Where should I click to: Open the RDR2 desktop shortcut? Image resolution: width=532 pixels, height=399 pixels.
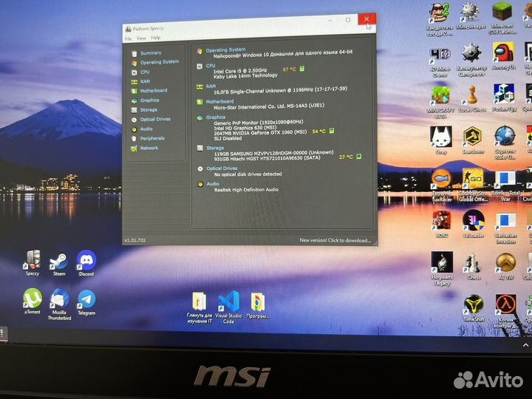point(441,224)
